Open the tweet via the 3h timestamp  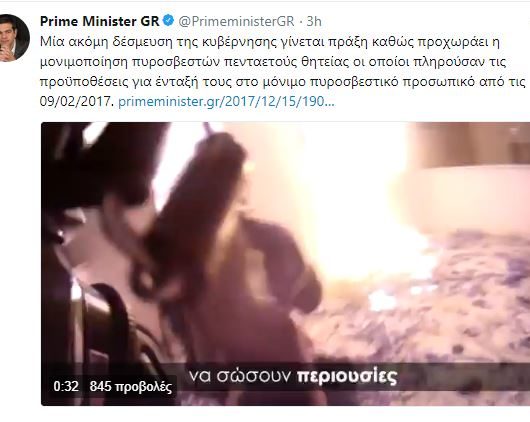[314, 21]
